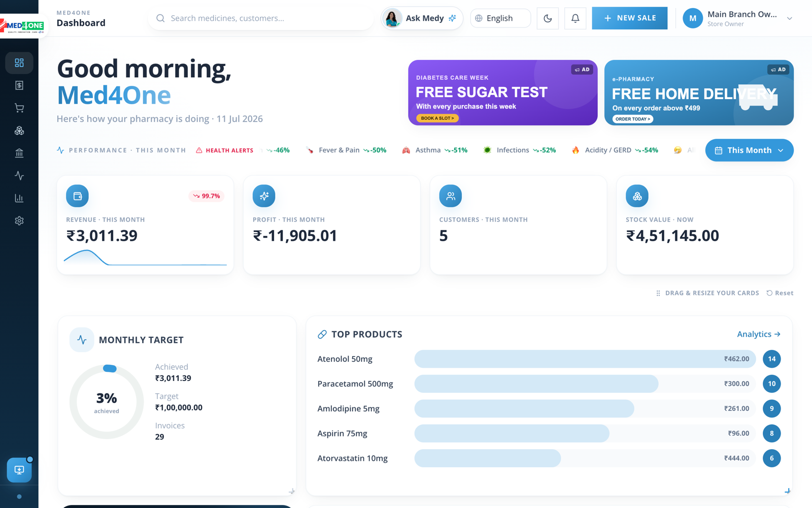
Task: Click the Asthma health alert
Action: [x=434, y=150]
